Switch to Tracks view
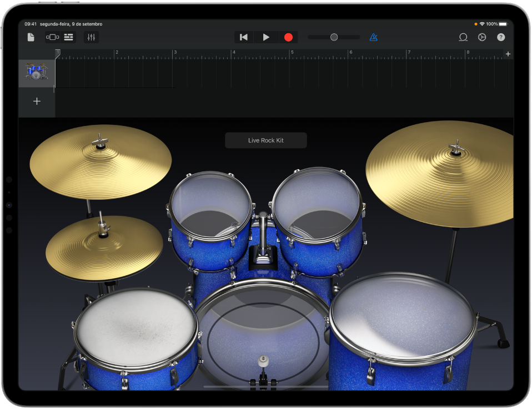The height and width of the screenshot is (409, 532). (69, 37)
